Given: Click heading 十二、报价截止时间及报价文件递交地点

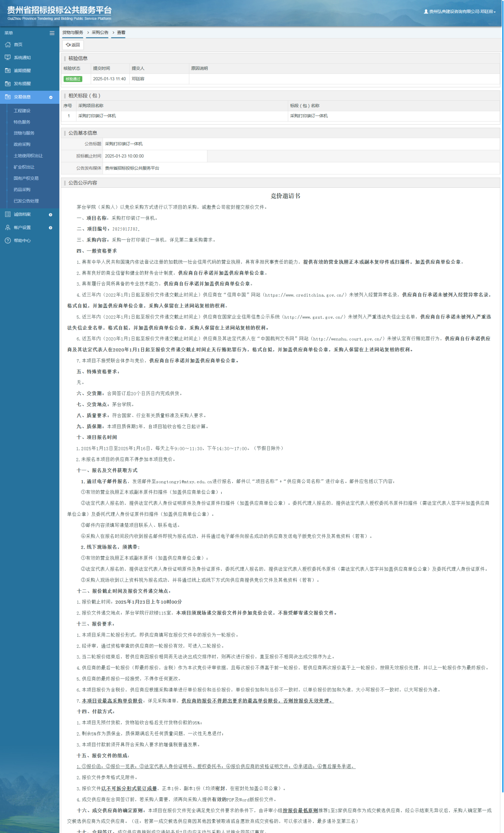Looking at the screenshot, I should [x=123, y=591].
